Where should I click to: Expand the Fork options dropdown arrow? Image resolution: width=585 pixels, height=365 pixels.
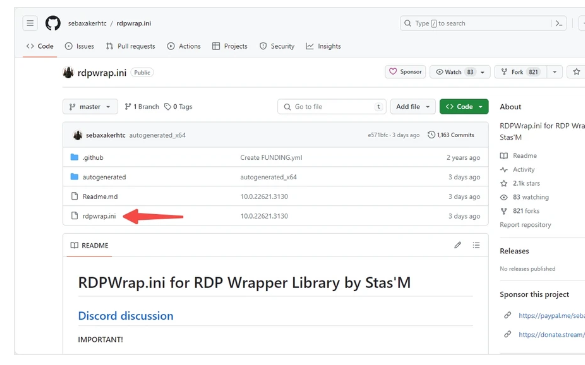554,72
